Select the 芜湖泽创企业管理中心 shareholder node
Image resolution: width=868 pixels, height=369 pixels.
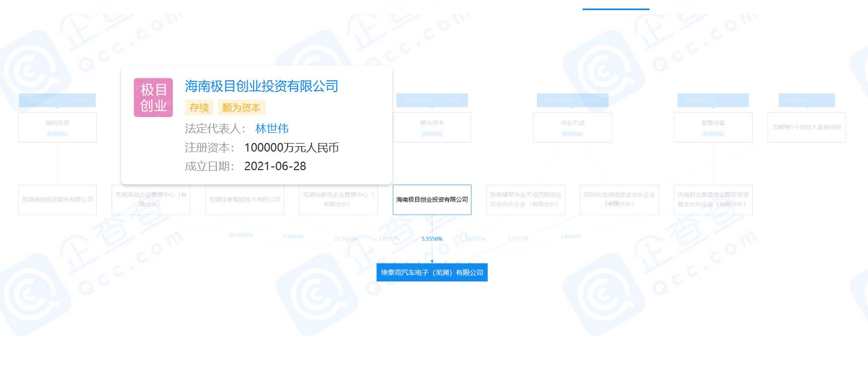[x=151, y=199]
